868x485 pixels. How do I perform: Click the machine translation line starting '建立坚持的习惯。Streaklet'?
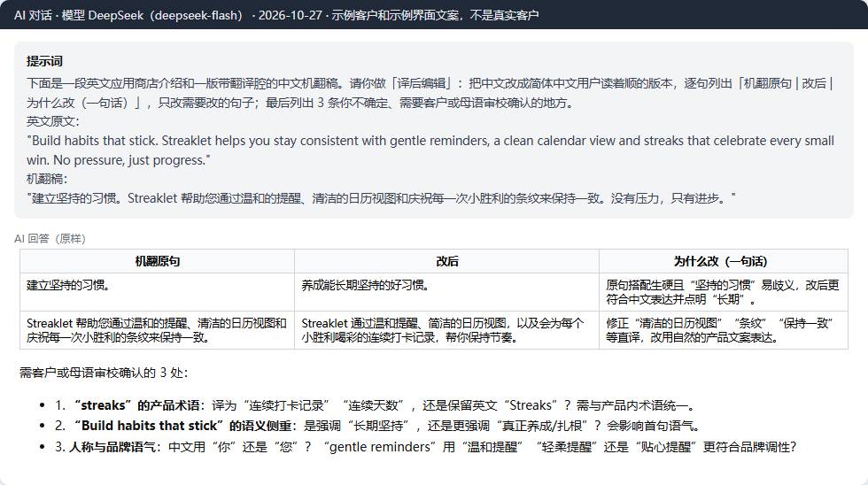coord(381,198)
